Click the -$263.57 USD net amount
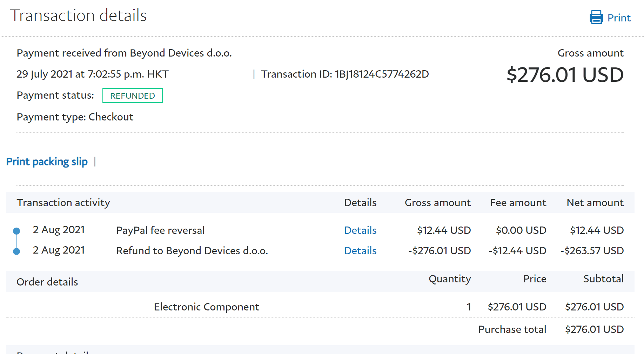This screenshot has height=354, width=644. tap(592, 251)
